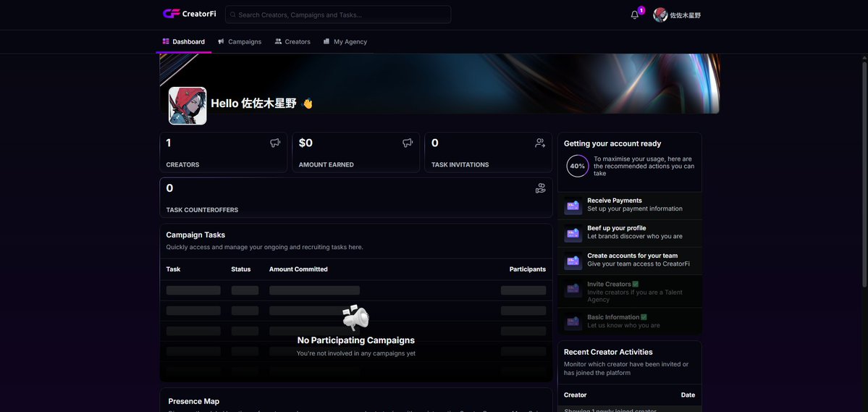Click the Task column header

coord(173,269)
